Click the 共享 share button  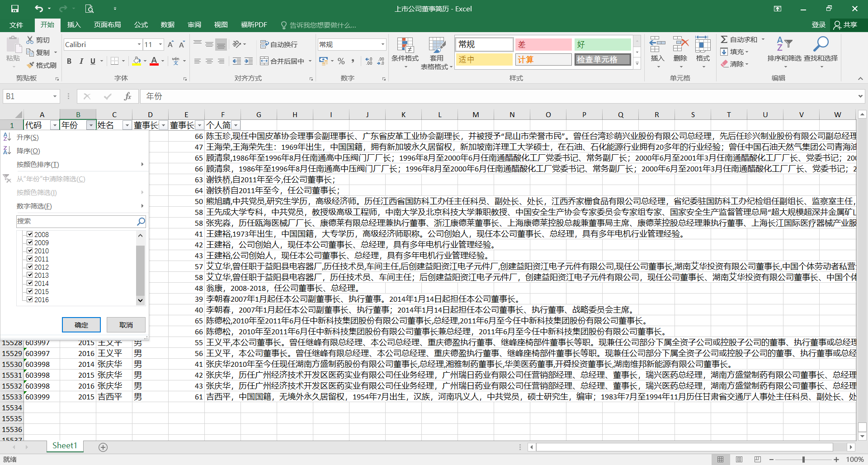tap(846, 25)
